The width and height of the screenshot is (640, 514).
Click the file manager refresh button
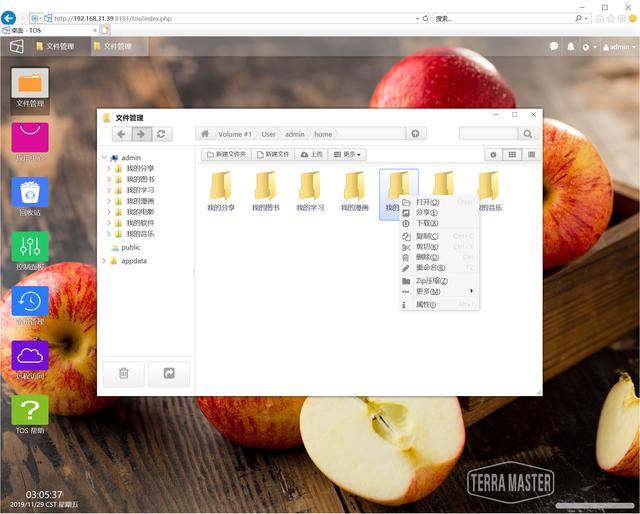point(161,134)
